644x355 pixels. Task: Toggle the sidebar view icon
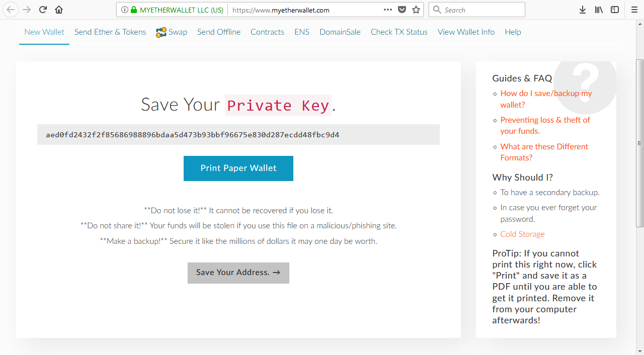pyautogui.click(x=615, y=10)
